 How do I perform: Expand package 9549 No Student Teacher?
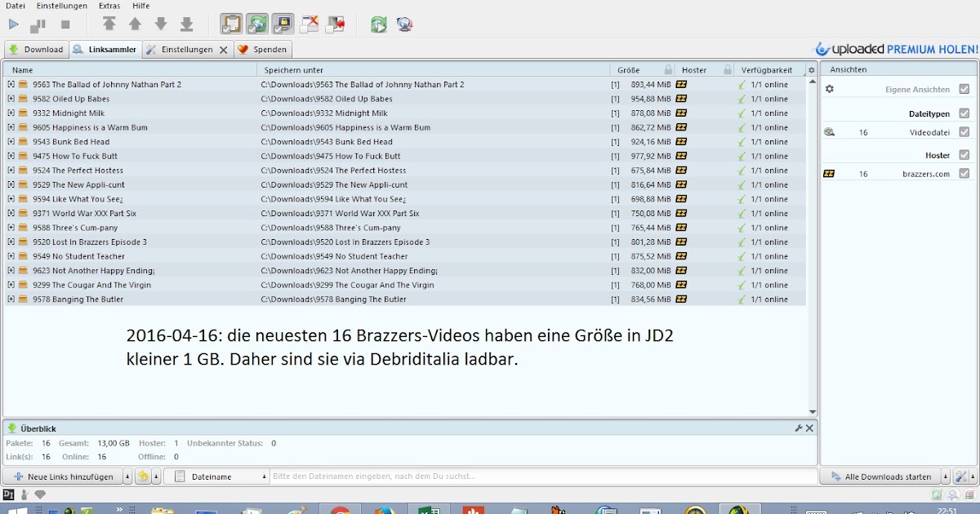pos(11,256)
